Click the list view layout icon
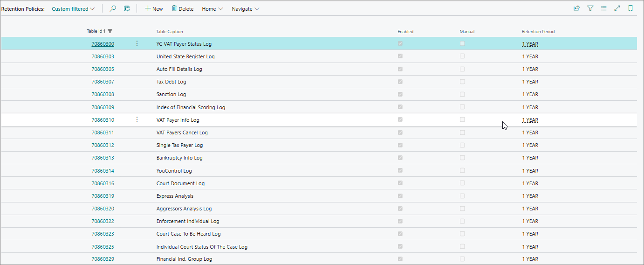644x265 pixels. [x=603, y=8]
